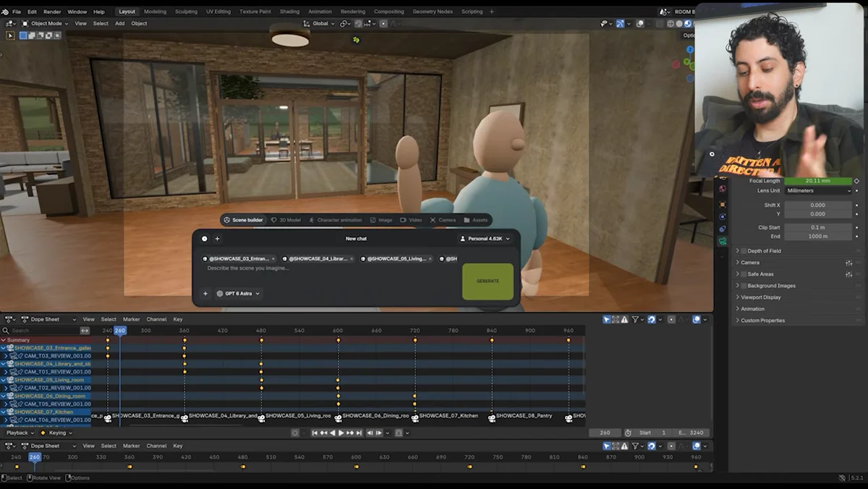Screen dimensions: 868x489
Task: Click the Shift X value field
Action: point(818,205)
